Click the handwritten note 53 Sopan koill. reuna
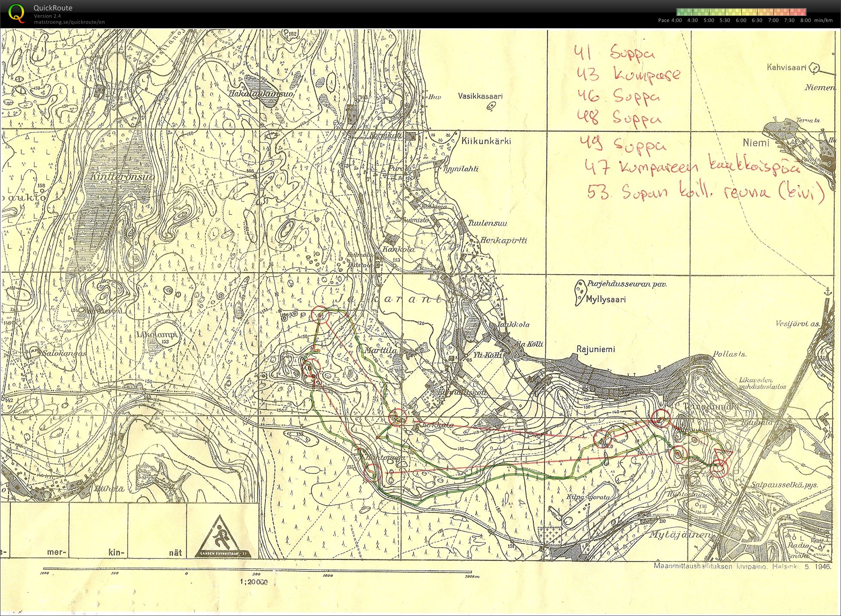841x616 pixels. [x=706, y=192]
